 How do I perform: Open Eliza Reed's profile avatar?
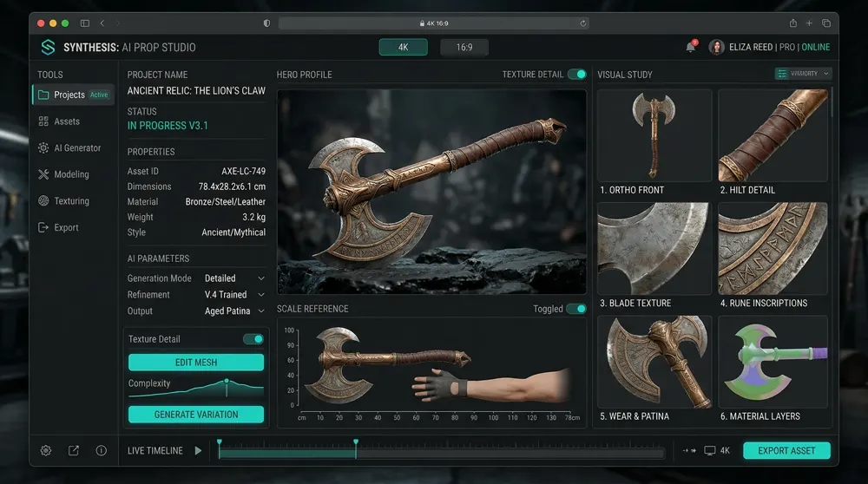(717, 47)
